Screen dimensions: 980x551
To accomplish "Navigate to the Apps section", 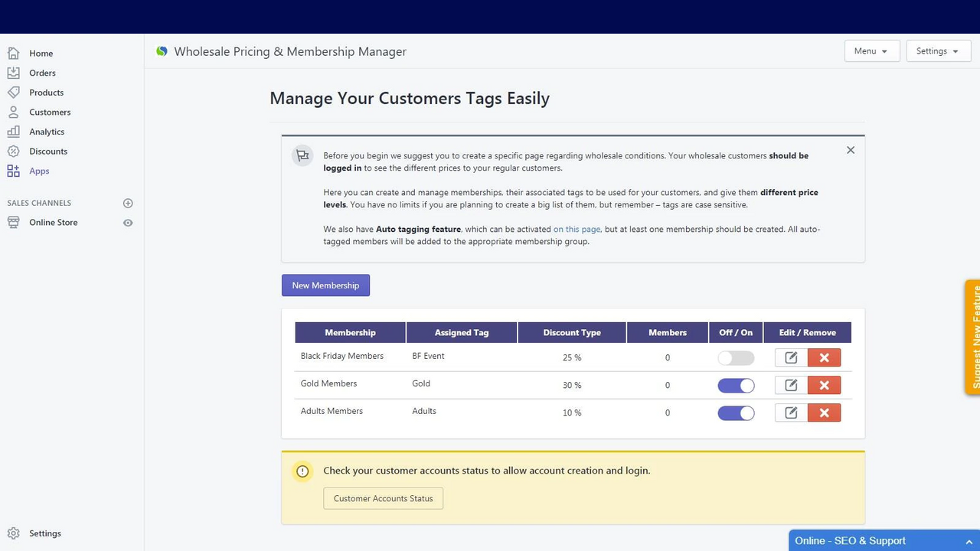I will click(x=41, y=171).
